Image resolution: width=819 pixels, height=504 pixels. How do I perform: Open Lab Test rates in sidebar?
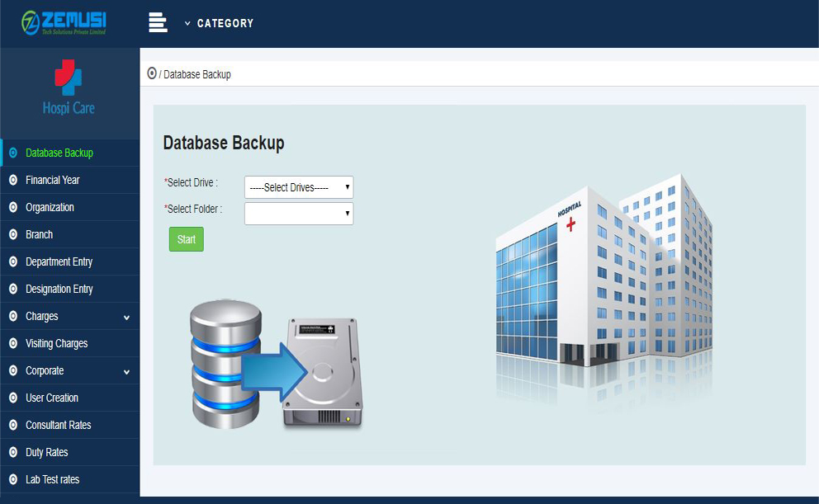point(52,479)
